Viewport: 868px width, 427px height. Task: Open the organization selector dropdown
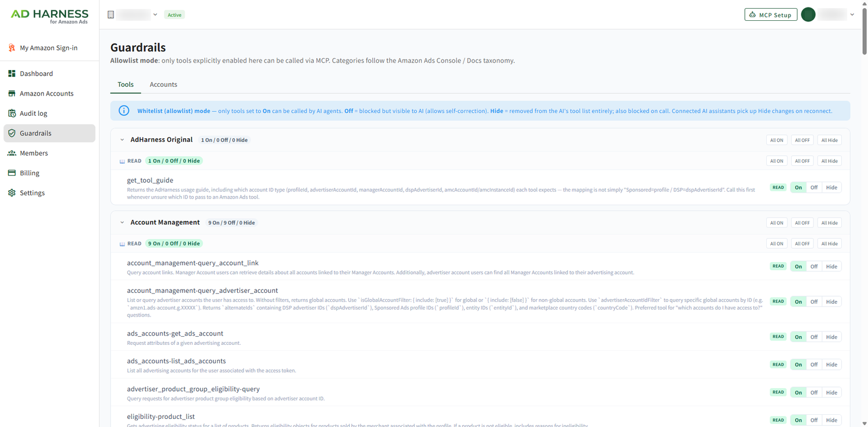coord(133,14)
